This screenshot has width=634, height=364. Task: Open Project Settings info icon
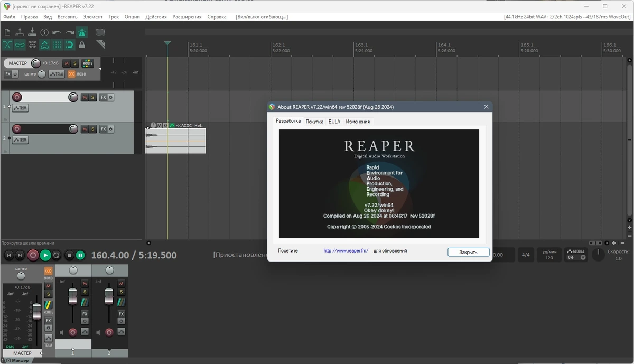[44, 32]
